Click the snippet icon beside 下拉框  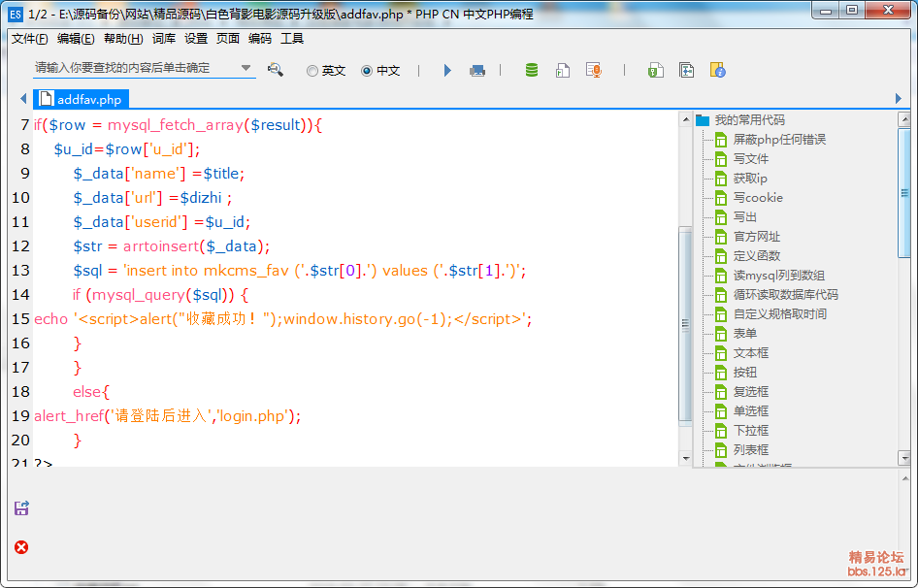pos(721,431)
